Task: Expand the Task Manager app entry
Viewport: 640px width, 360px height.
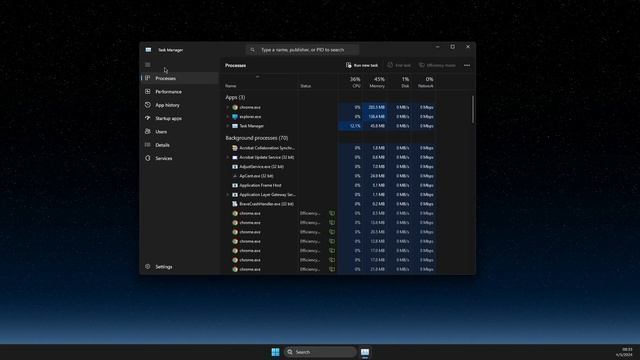Action: tap(228, 126)
